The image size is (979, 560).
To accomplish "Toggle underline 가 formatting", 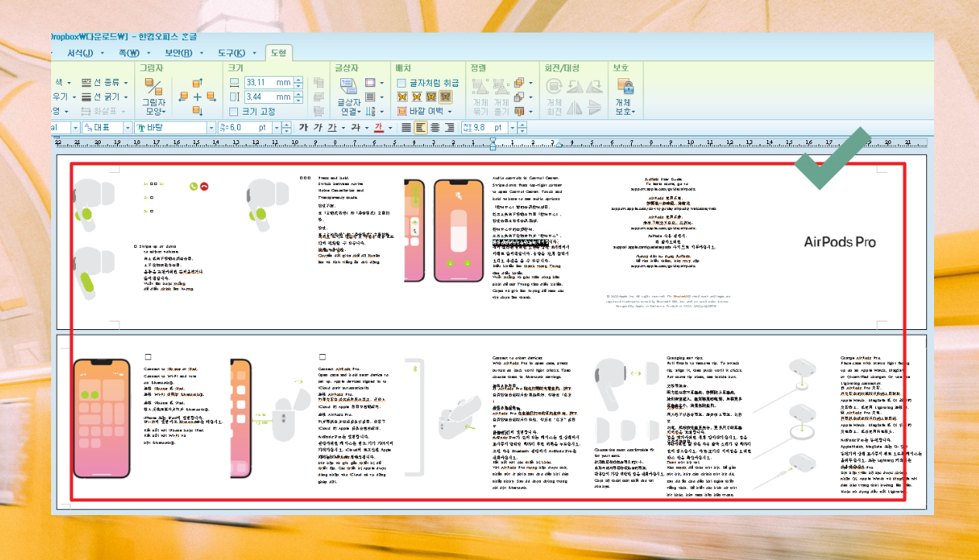I will [x=333, y=127].
